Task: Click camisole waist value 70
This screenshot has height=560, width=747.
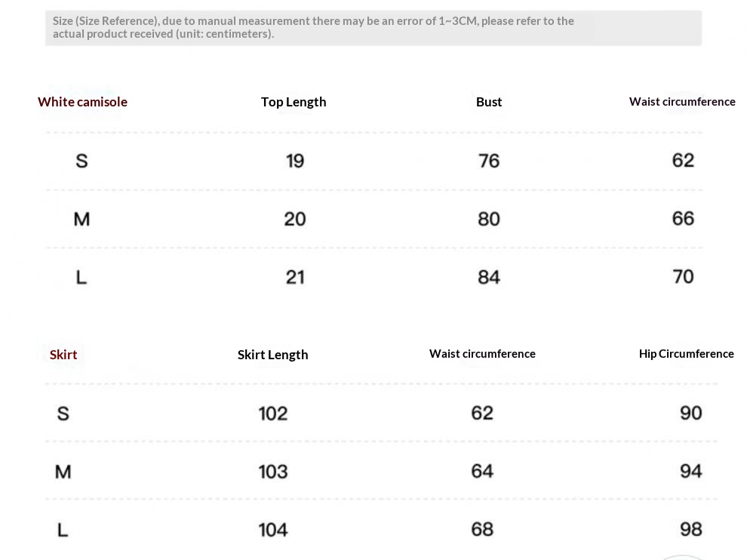Action: point(683,276)
